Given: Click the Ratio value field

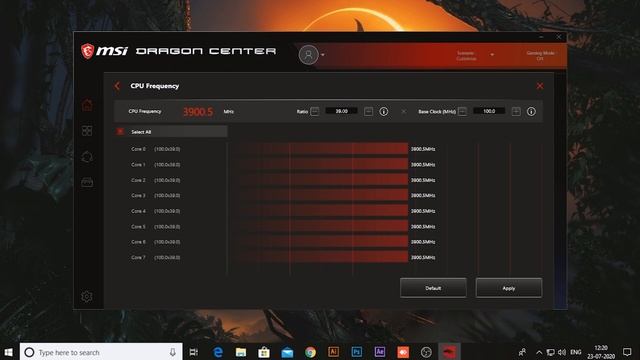Looking at the screenshot, I should coord(341,111).
